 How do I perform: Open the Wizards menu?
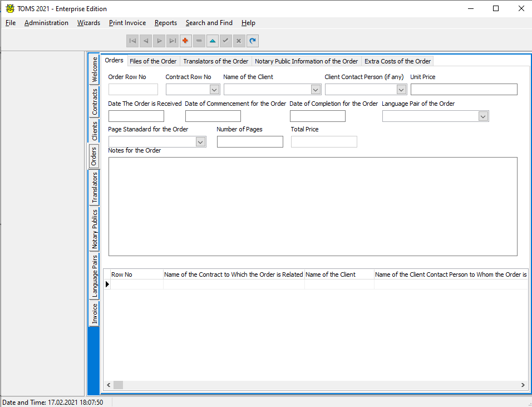click(88, 23)
